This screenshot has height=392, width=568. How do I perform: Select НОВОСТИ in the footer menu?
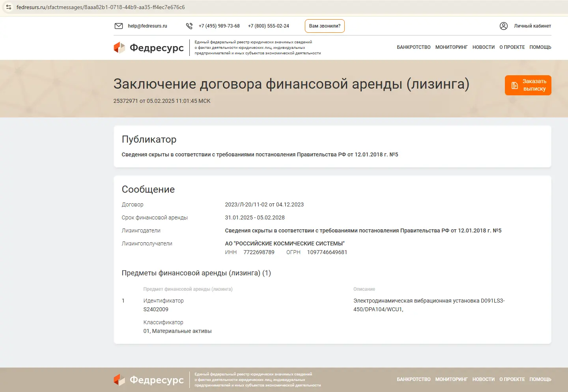[x=484, y=379]
